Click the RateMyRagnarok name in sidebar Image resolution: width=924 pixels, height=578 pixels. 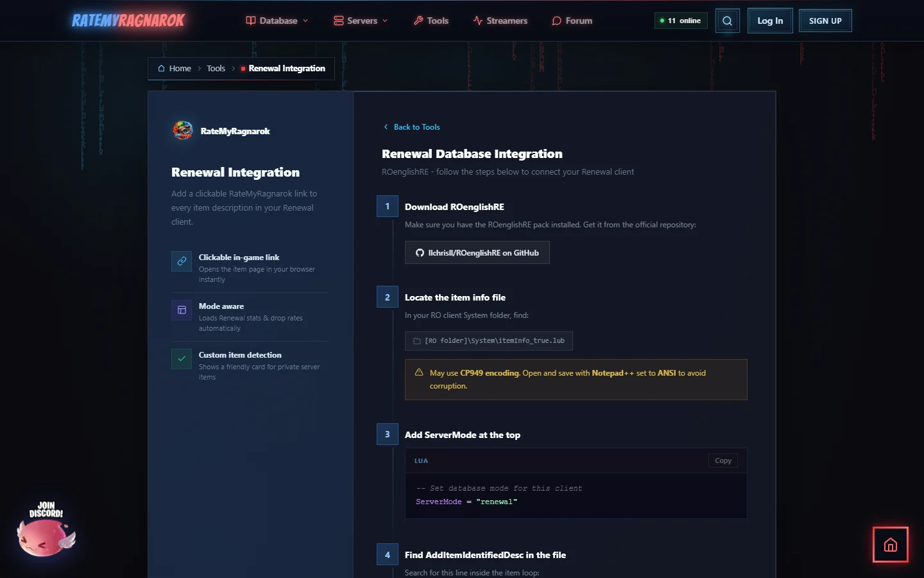tap(235, 131)
